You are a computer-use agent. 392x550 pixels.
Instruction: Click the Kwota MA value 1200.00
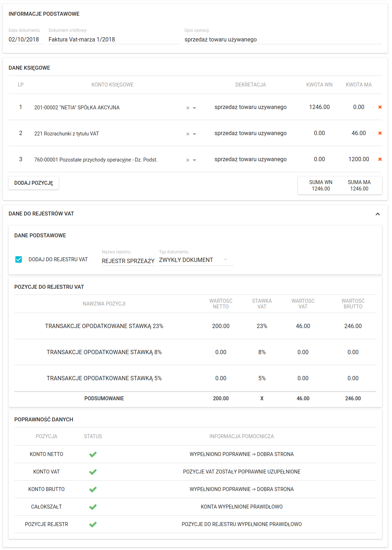[359, 159]
